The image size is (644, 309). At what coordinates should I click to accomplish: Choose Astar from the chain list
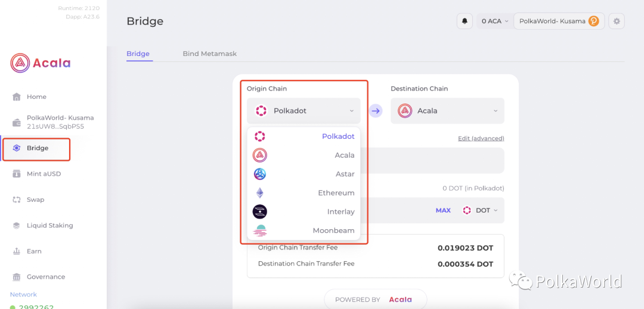(304, 174)
